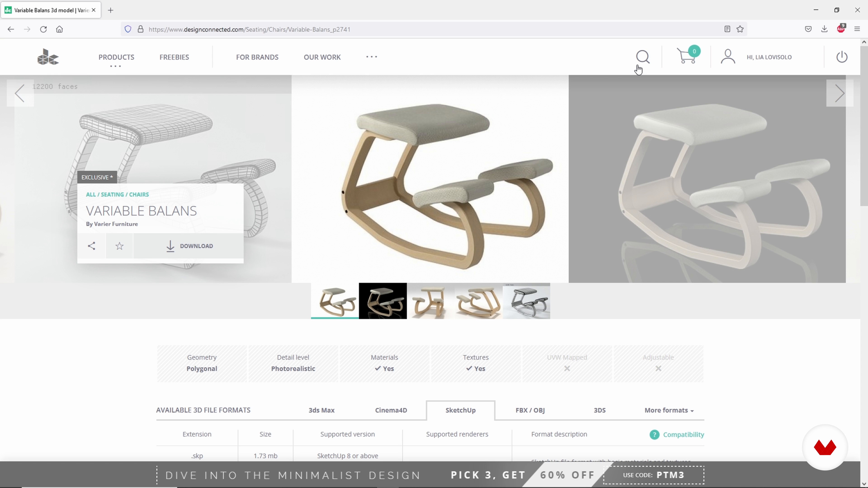
Task: Select wireframe chair thumbnail
Action: click(526, 301)
